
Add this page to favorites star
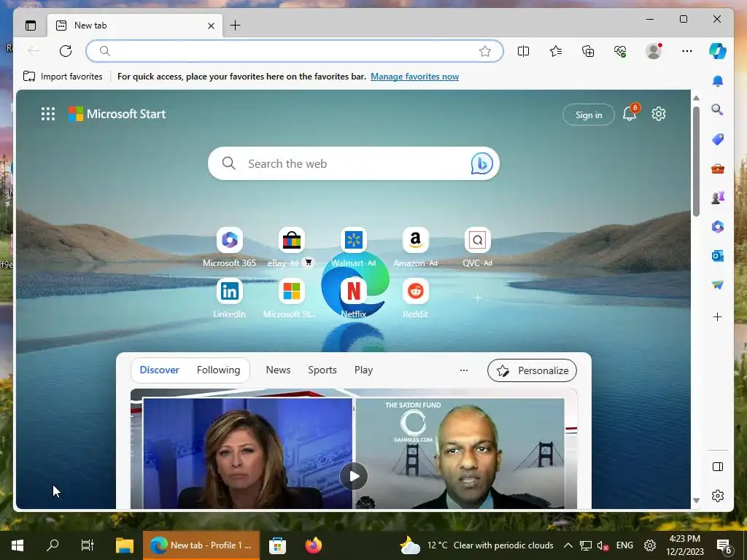pyautogui.click(x=485, y=51)
